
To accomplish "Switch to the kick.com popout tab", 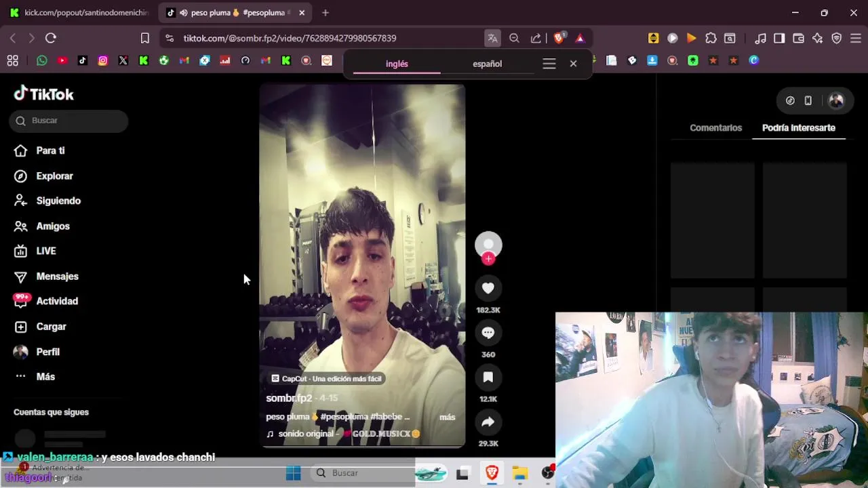I will 79,13.
